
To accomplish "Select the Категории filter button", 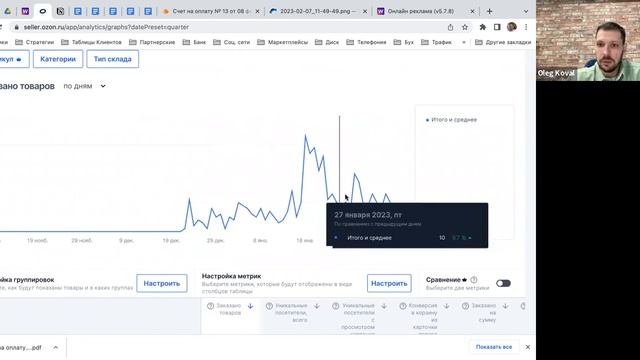I will pyautogui.click(x=58, y=59).
